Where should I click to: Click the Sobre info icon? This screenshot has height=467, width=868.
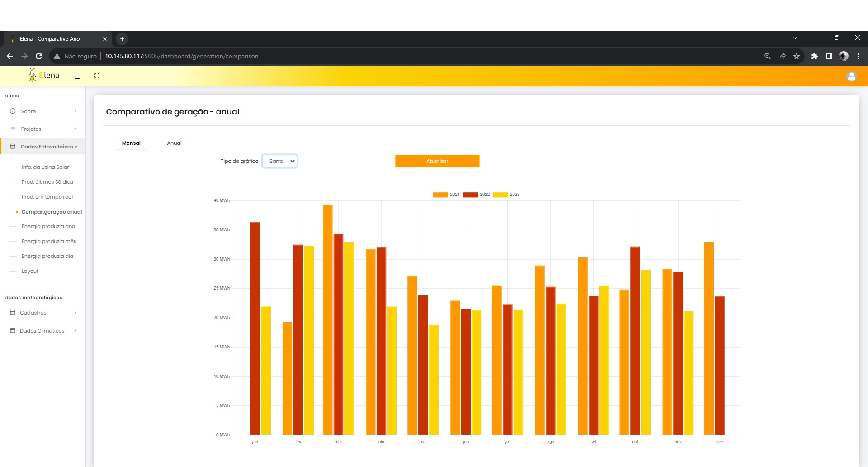tap(13, 111)
